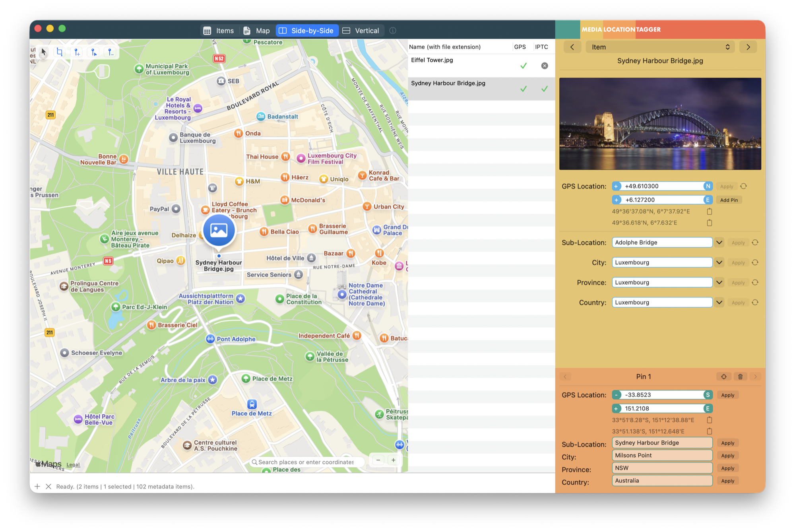Apply Pin Country Australia

[x=728, y=481]
